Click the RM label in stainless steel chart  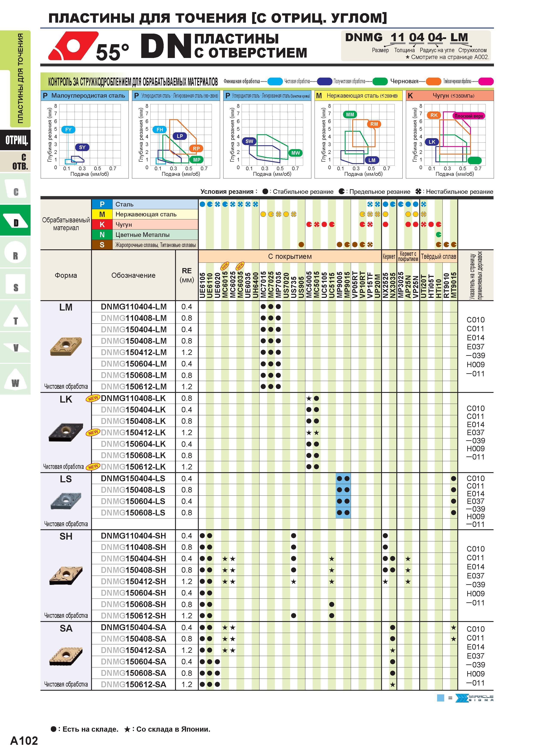pyautogui.click(x=374, y=124)
